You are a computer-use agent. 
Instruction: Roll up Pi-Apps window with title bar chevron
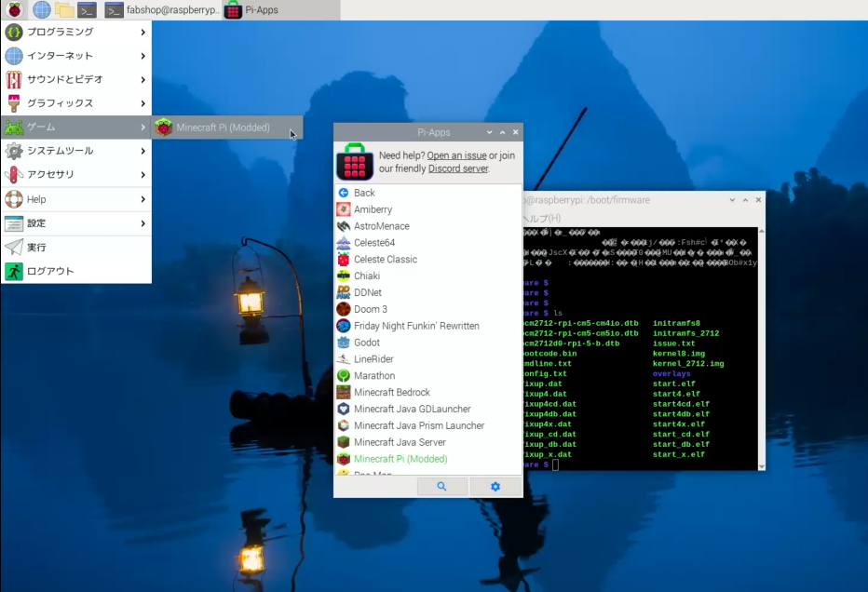[x=489, y=132]
